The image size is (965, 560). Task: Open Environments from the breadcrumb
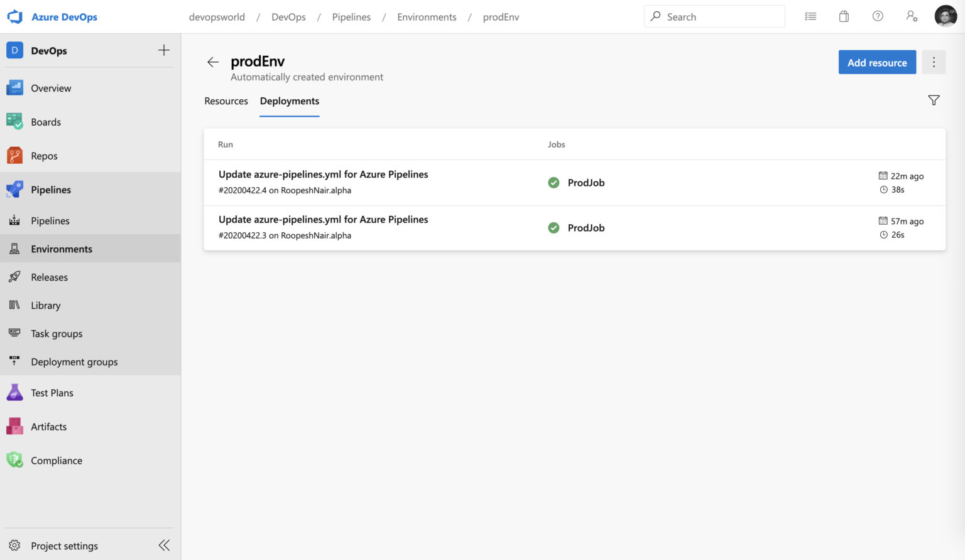point(427,17)
